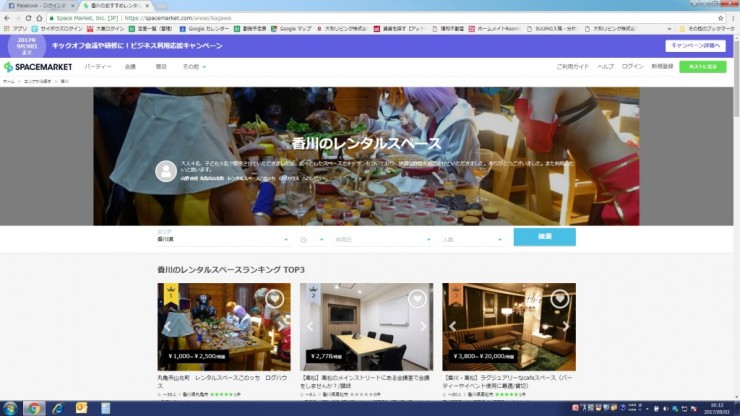Open Windows Start button
This screenshot has height=416, width=740.
[10, 408]
